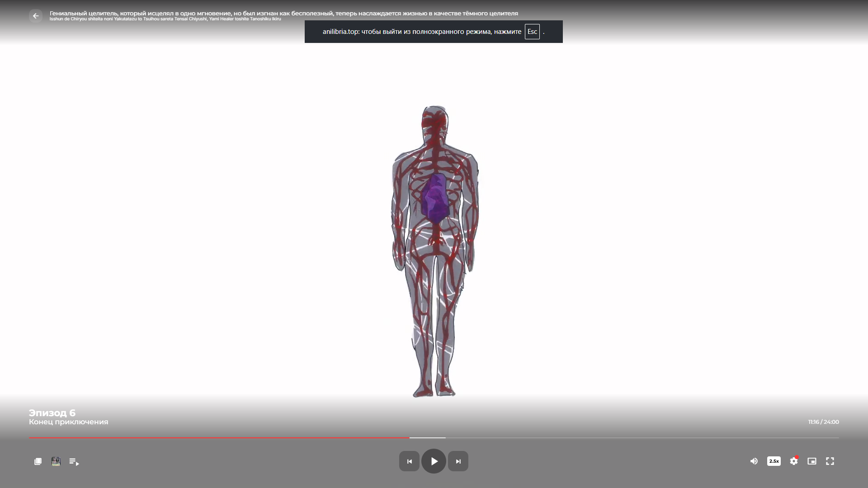Click the "Эпизод 6" episode heading
Viewport: 868px width, 488px height.
(52, 413)
